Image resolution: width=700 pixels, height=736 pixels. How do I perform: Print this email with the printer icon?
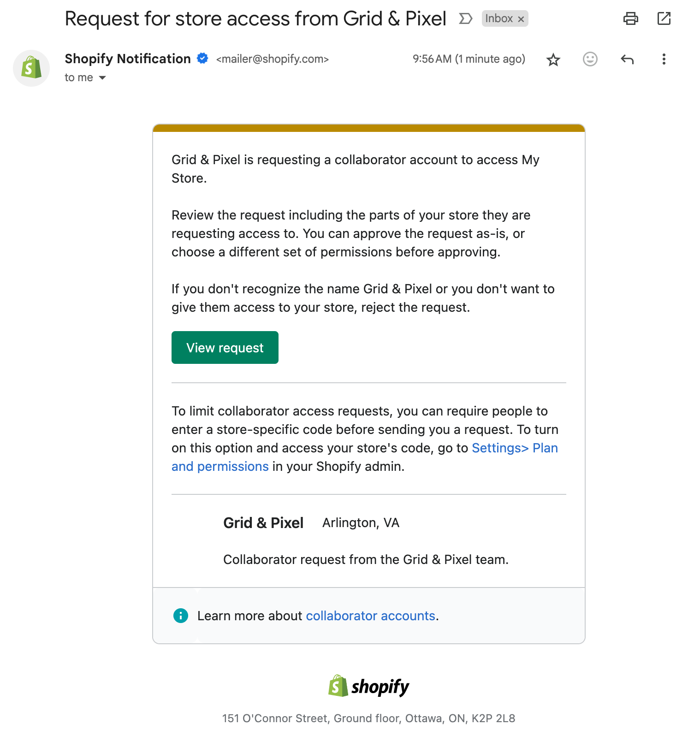click(630, 18)
